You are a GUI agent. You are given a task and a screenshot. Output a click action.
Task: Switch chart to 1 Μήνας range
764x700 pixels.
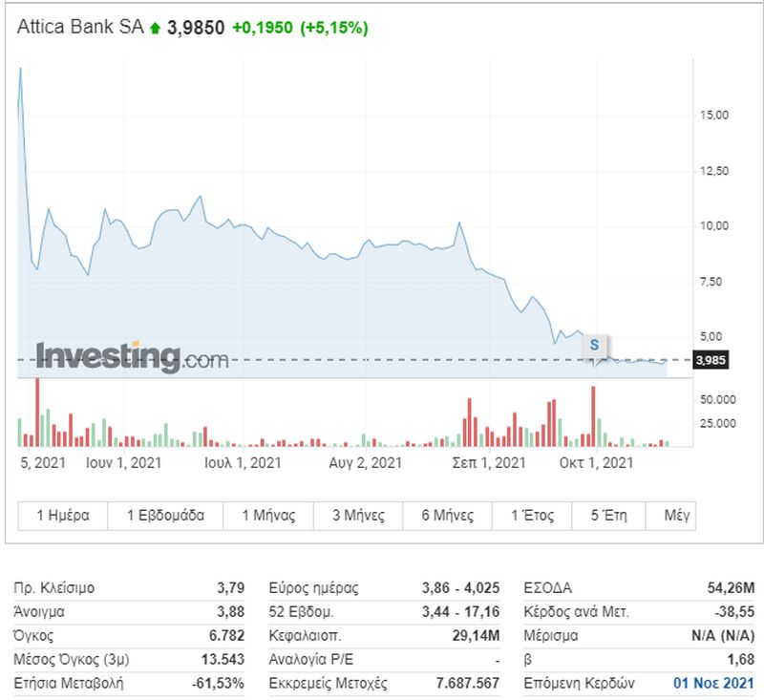(x=268, y=515)
